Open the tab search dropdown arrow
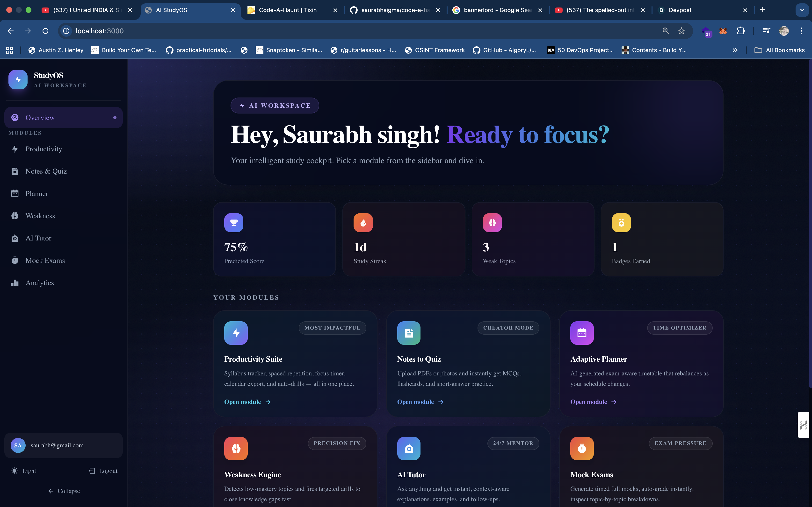 (802, 10)
